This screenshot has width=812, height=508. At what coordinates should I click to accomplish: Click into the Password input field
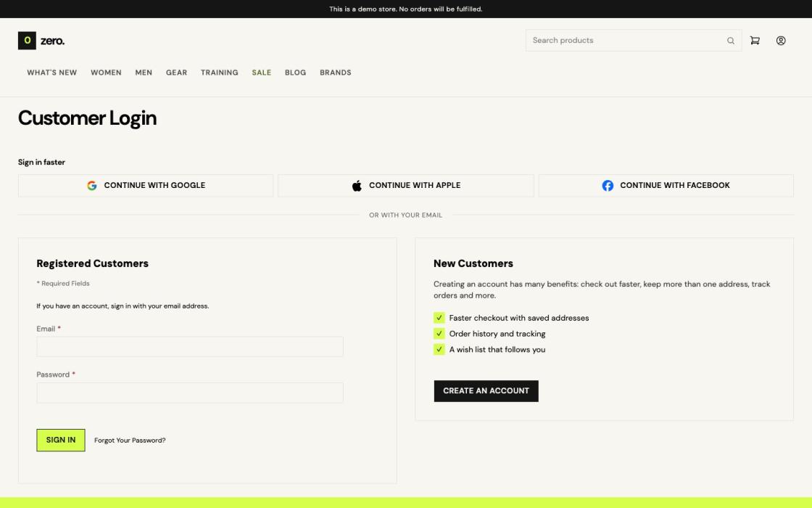coord(190,393)
